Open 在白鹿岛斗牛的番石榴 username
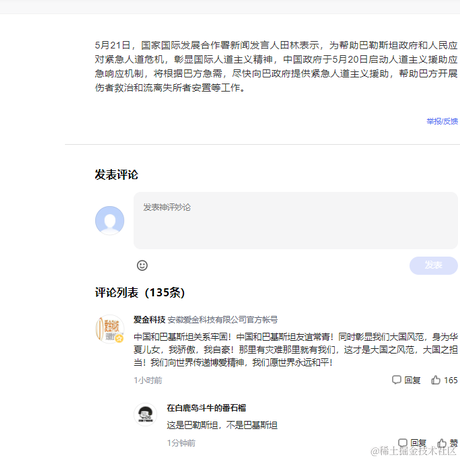Viewport: 460px width, 460px height. coord(206,408)
